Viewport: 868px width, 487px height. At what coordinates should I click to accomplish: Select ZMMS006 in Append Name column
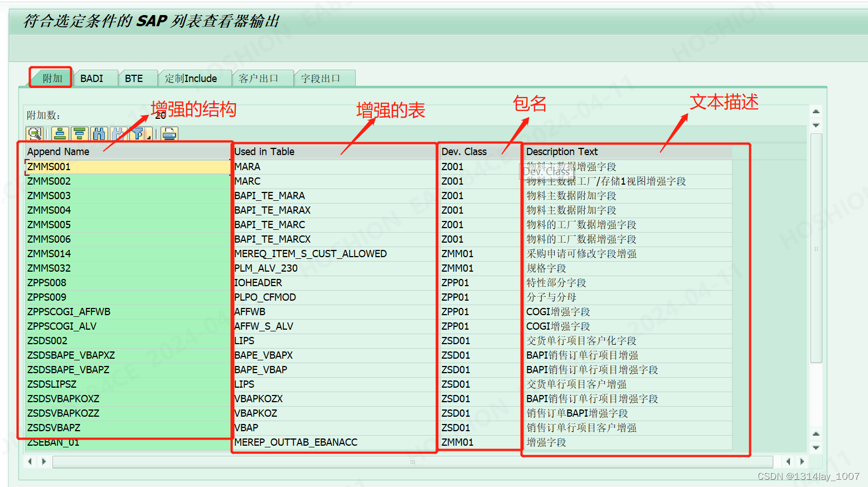click(x=128, y=239)
